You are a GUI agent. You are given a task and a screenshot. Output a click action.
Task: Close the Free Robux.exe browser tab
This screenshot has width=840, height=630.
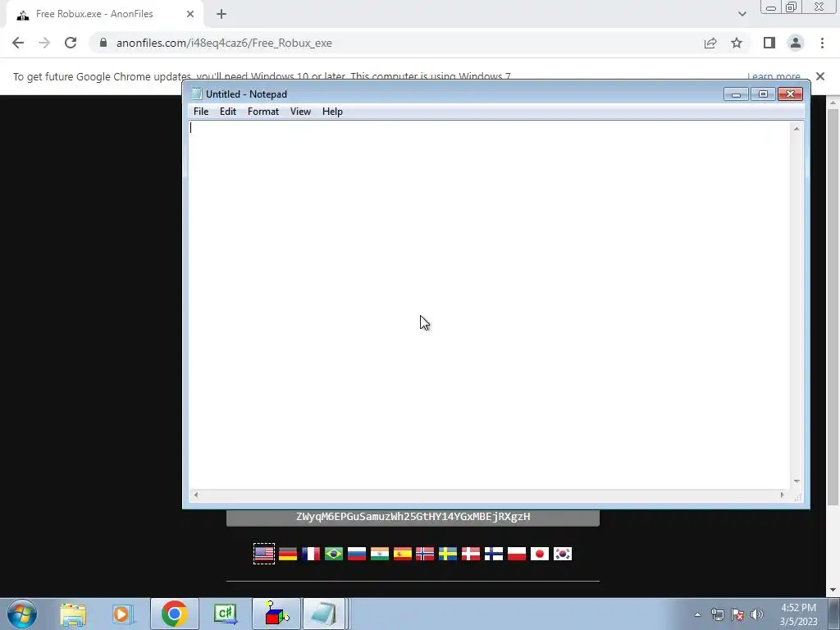[x=190, y=15]
